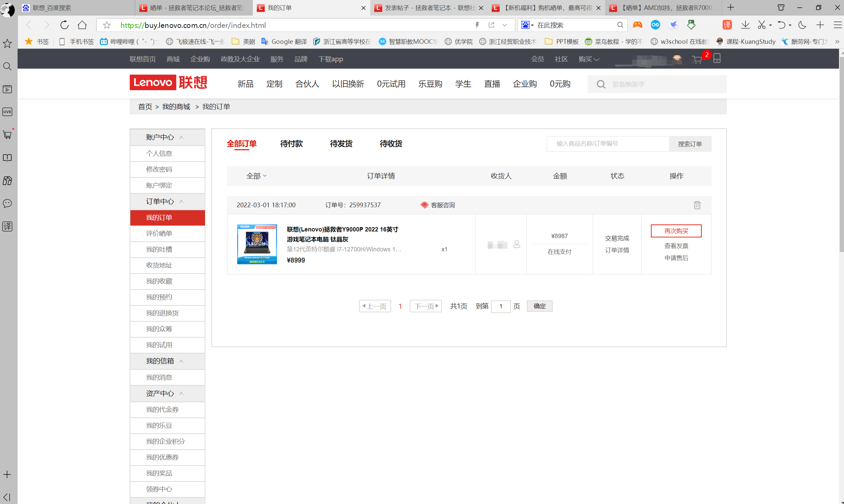Click the 客服咨询 customer service icon

pyautogui.click(x=424, y=205)
